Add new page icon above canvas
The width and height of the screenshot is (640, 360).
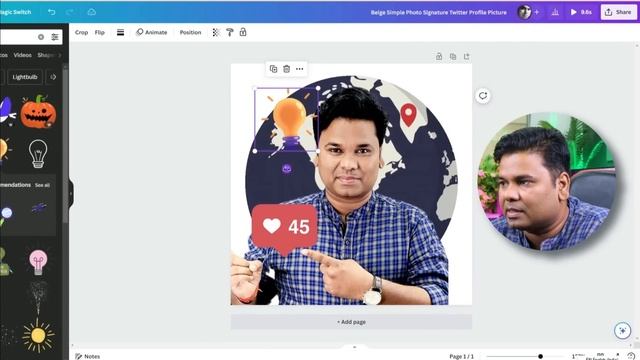[x=467, y=56]
